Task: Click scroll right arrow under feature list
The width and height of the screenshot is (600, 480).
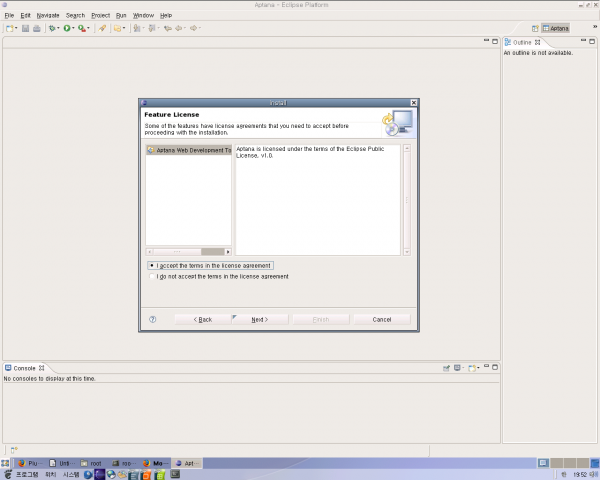Action: click(228, 251)
